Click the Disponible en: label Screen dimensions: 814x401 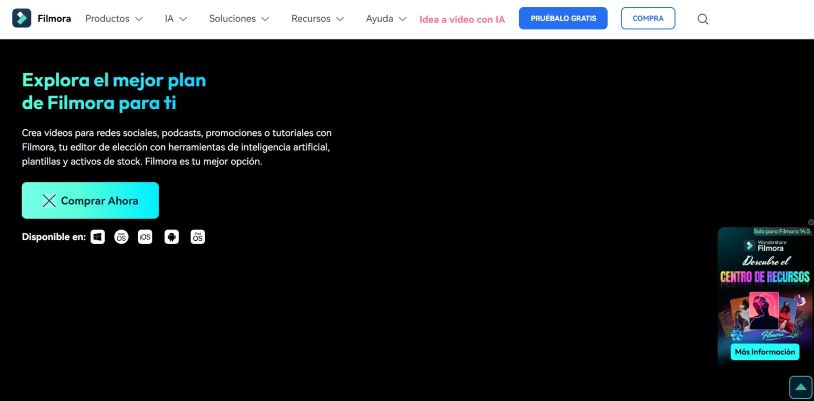(x=53, y=237)
